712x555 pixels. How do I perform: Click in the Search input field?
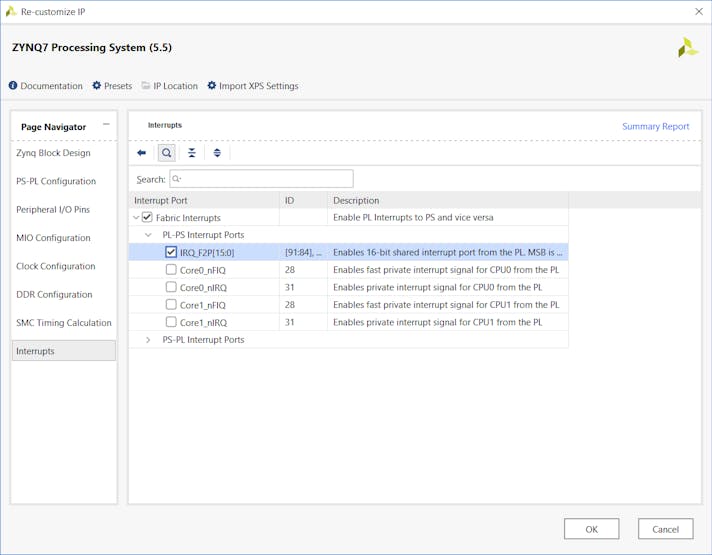pyautogui.click(x=261, y=178)
